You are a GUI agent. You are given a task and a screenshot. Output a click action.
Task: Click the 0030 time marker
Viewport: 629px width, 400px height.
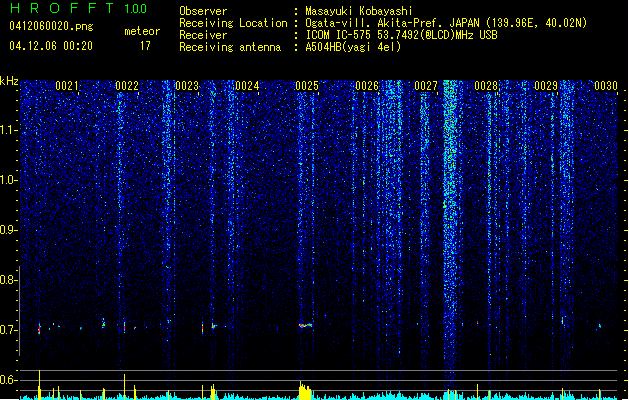click(x=606, y=86)
